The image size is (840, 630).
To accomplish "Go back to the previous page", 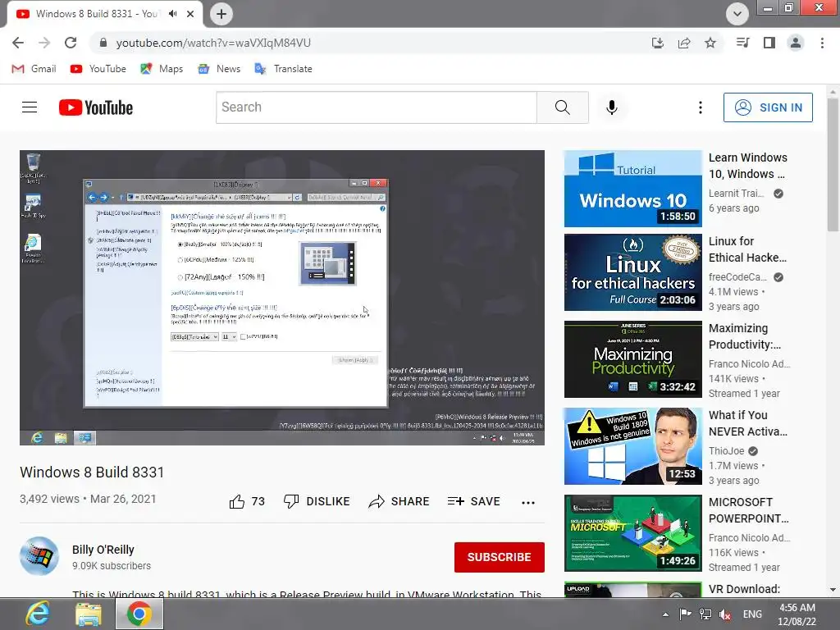I will tap(18, 43).
